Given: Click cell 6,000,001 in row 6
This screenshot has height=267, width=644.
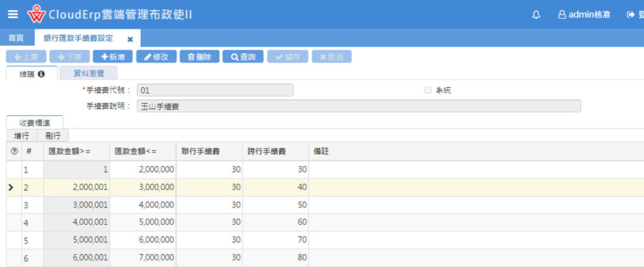Looking at the screenshot, I should click(76, 258).
